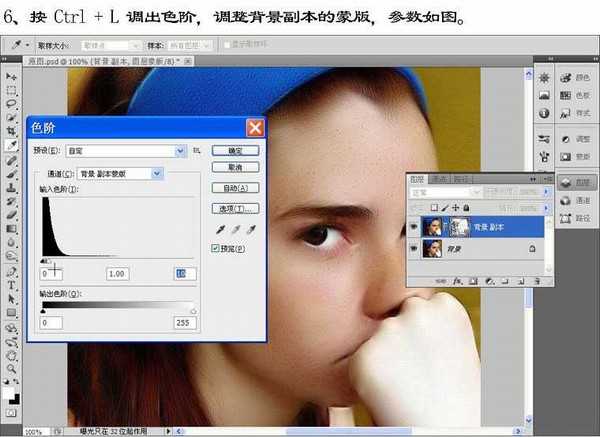Open the 预设 (Preset) dropdown in Levels
This screenshot has width=600, height=437.
click(x=181, y=151)
